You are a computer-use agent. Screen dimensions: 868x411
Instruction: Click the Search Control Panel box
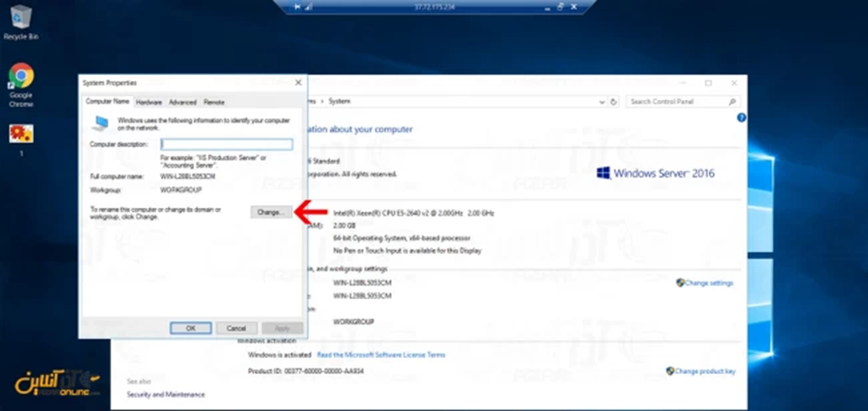(x=683, y=102)
